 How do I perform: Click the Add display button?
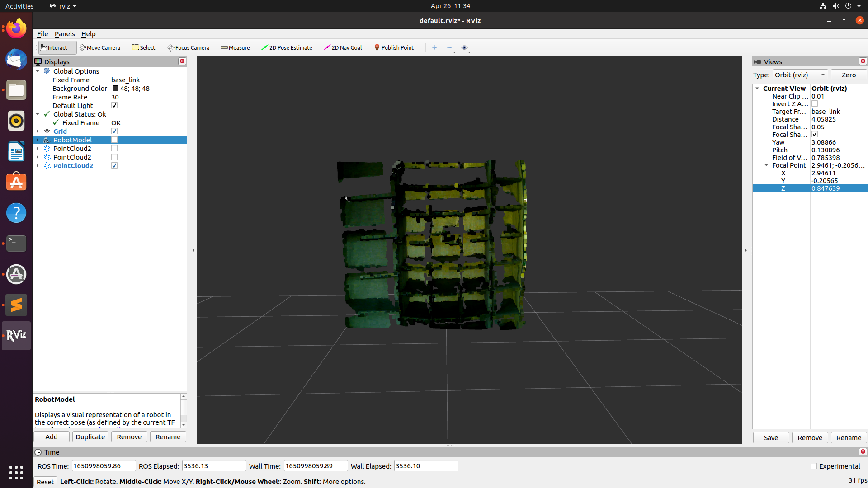click(x=52, y=436)
